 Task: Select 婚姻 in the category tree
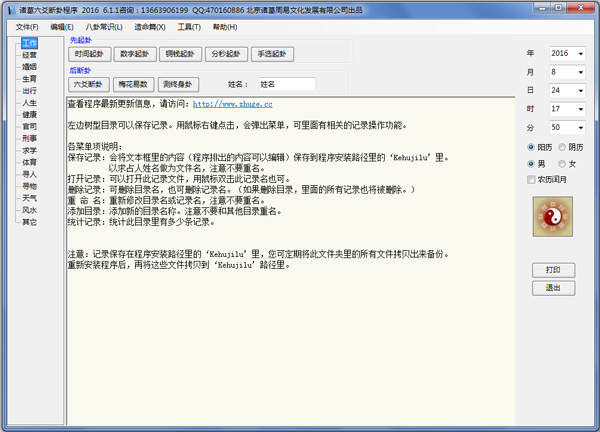(x=29, y=67)
